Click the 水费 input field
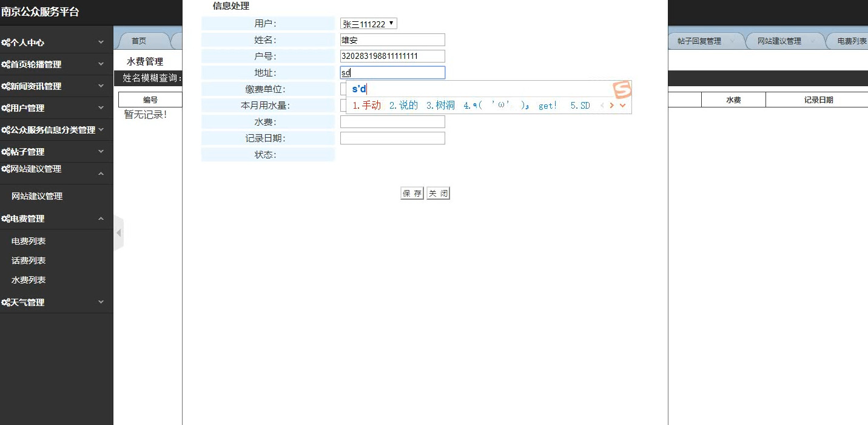Screen dimensions: 868x425 (392, 122)
